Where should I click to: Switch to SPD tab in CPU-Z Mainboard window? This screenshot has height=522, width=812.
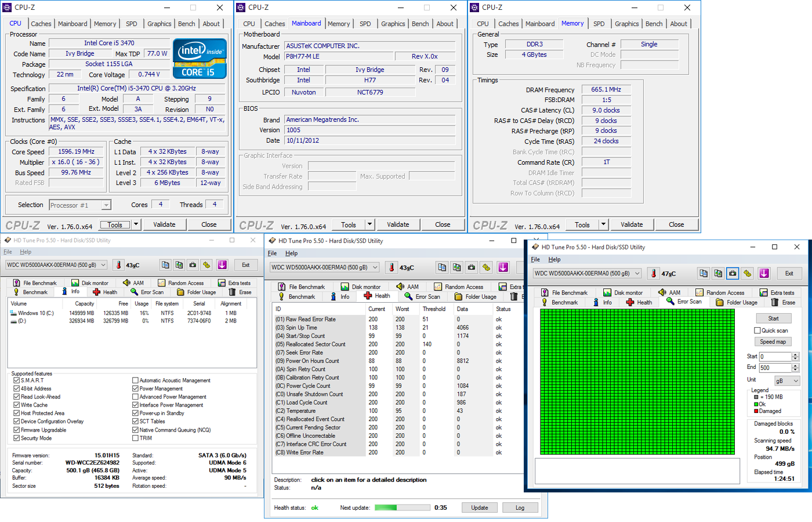point(365,24)
